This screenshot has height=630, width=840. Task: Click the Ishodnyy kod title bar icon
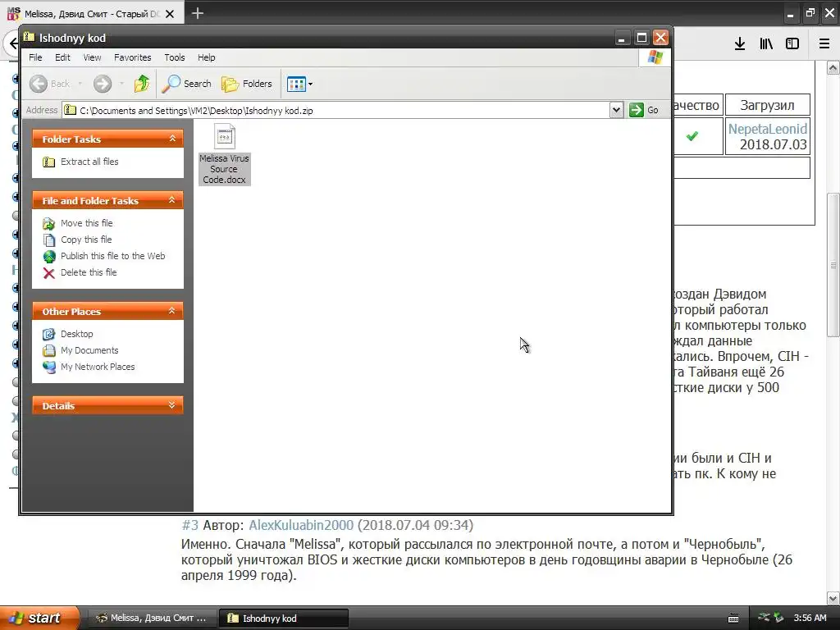pos(29,38)
